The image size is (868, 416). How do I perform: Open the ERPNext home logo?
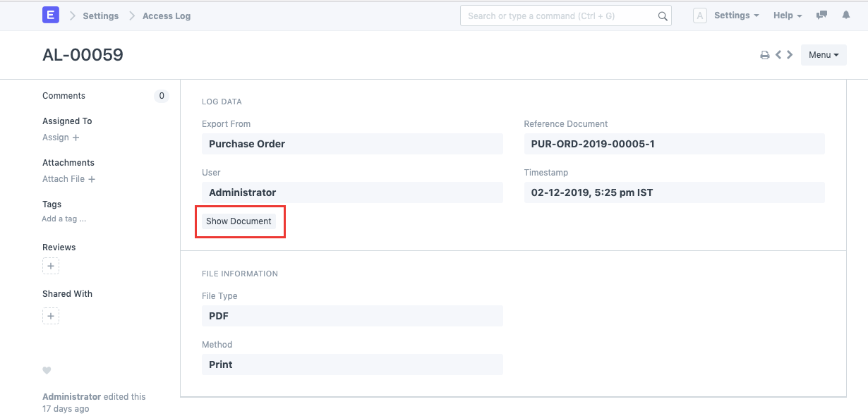[x=50, y=15]
